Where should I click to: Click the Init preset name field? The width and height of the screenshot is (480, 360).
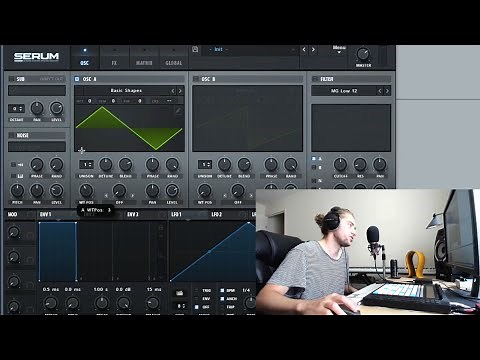tap(218, 49)
